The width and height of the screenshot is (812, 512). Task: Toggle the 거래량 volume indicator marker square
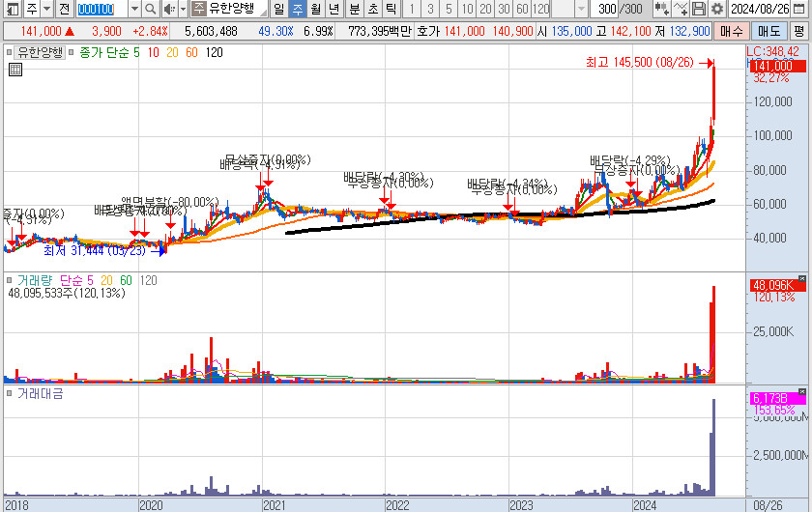pos(10,280)
